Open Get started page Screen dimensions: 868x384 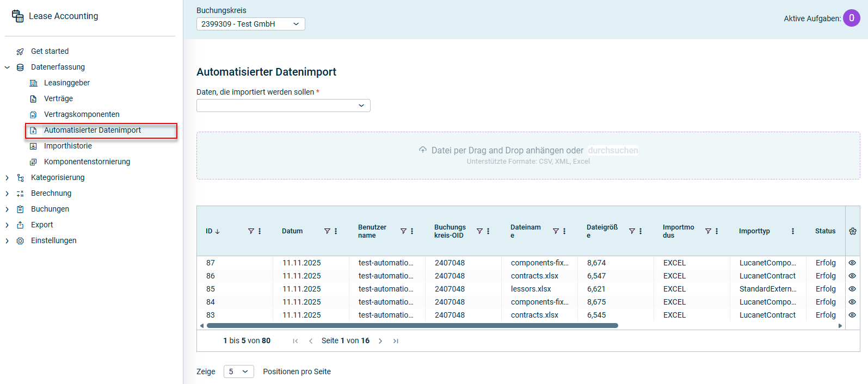(50, 51)
